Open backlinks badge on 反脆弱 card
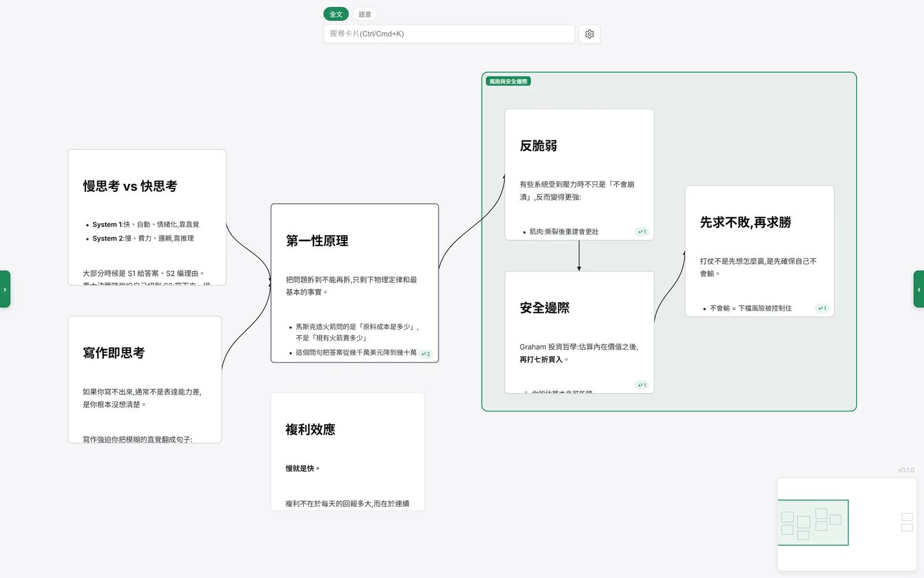Screen dimensions: 924x578 [x=642, y=232]
